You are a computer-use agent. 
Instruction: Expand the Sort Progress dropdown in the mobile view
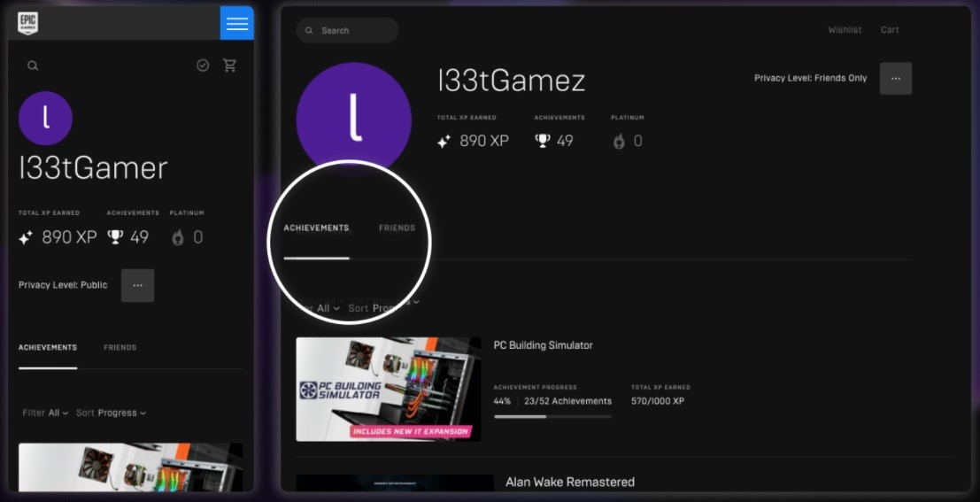pyautogui.click(x=111, y=413)
